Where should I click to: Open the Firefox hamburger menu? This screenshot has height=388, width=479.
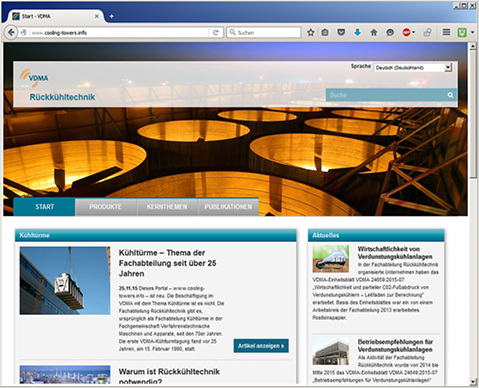446,32
